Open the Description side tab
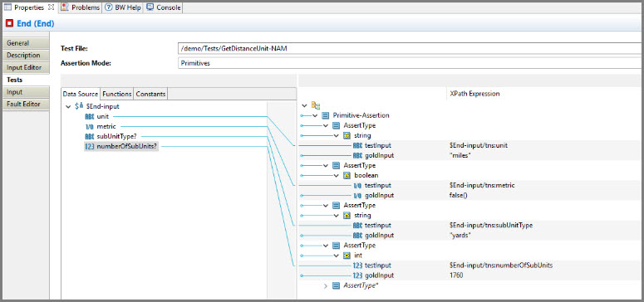The height and width of the screenshot is (302, 644). pos(27,55)
